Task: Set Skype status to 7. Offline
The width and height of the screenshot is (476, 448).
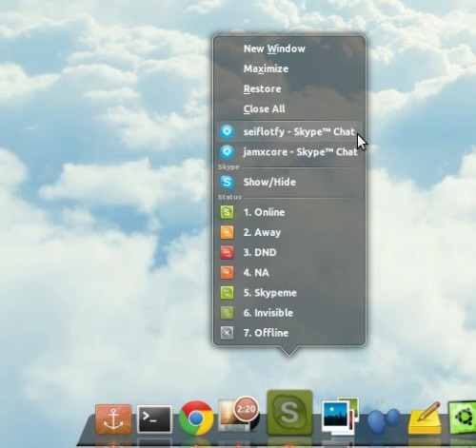Action: 288,333
